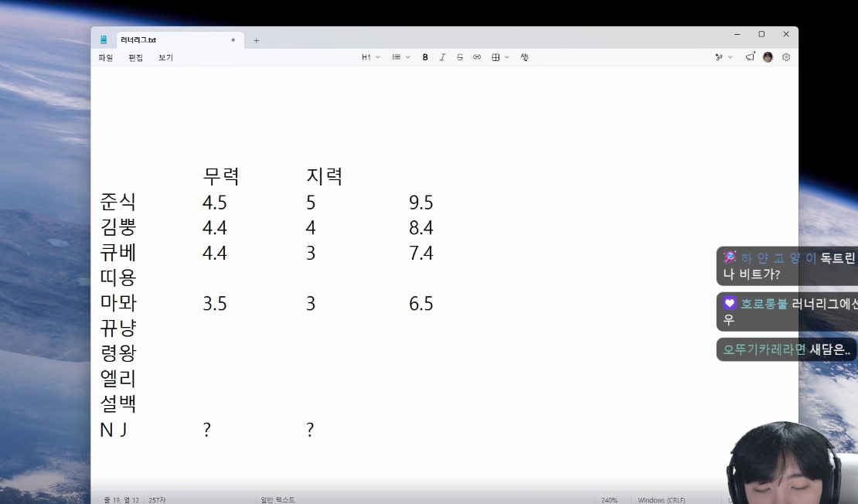Screen dimensions: 858x504
Task: Minimize the Notepad window
Action: point(737,34)
